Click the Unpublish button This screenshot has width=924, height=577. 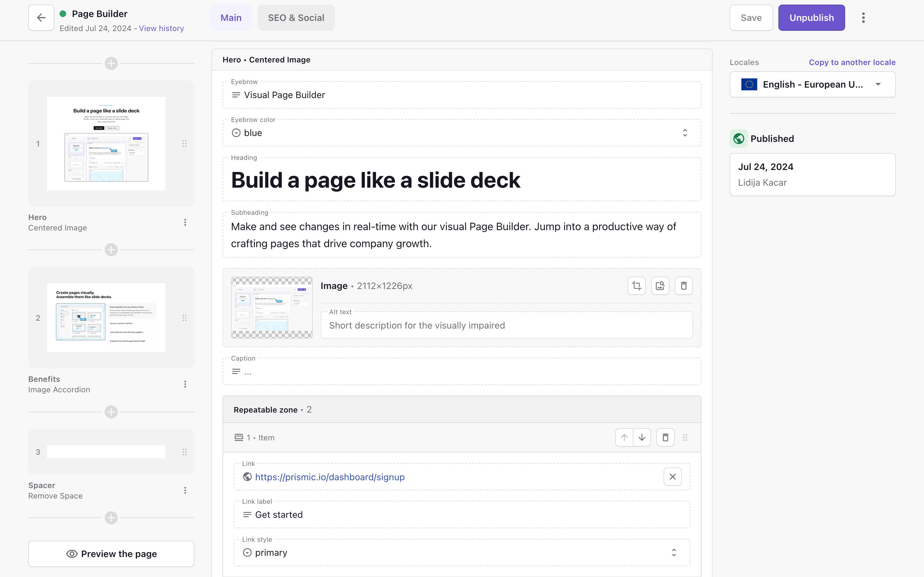[x=811, y=18]
